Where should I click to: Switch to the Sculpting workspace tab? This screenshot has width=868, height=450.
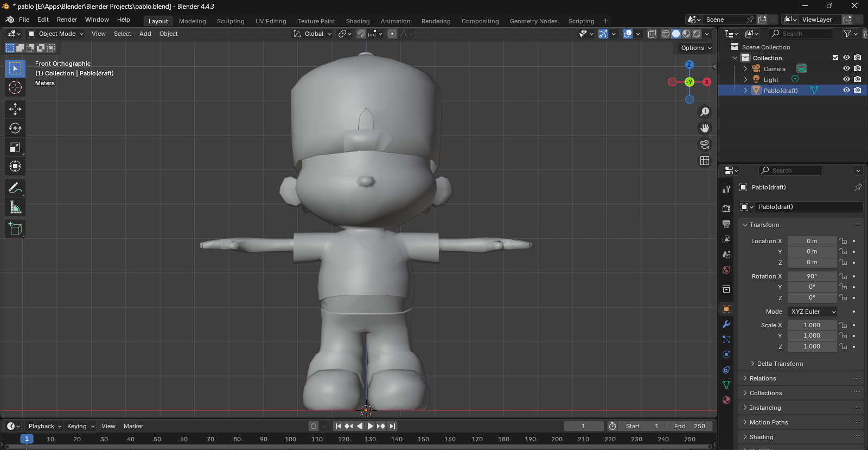point(231,21)
